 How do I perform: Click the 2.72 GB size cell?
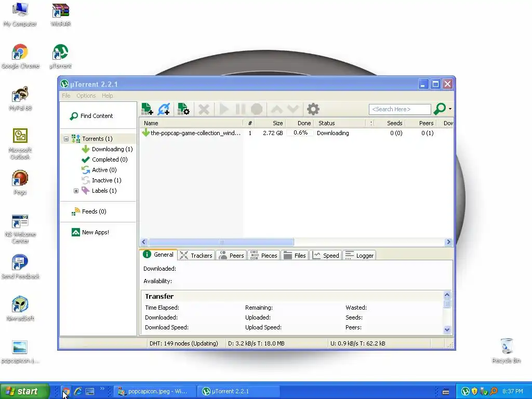tap(273, 133)
